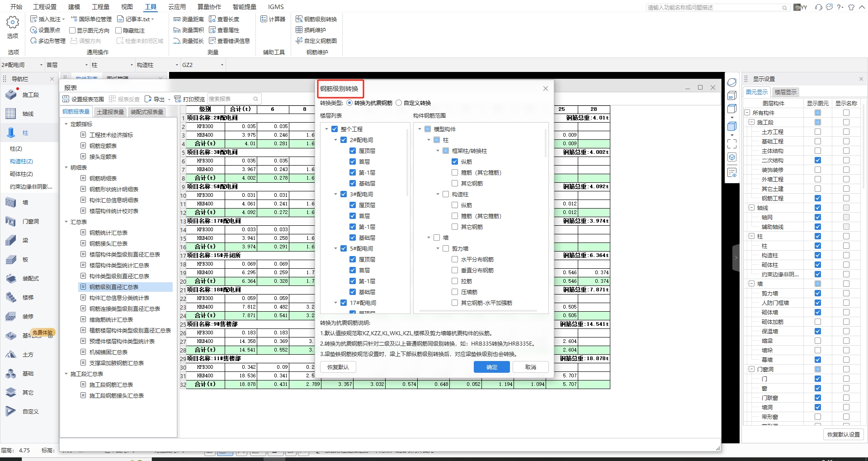Open 钢筋级别转换 from the ribbon

316,19
